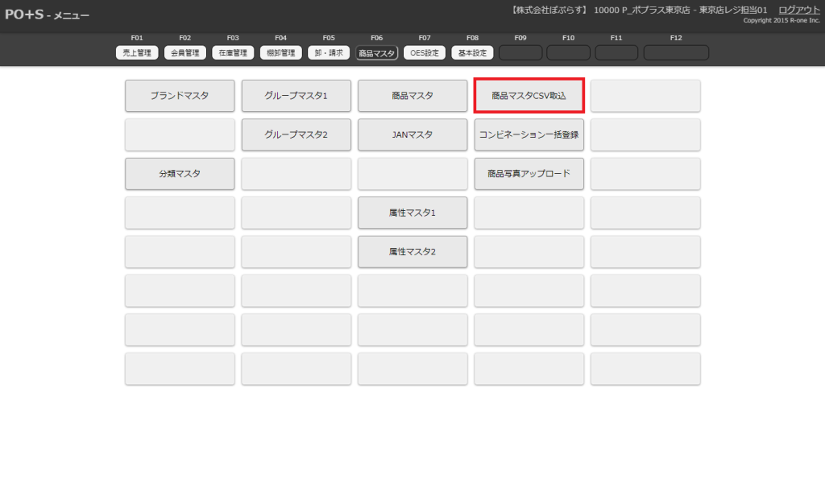Click the ログアウト link
825x504 pixels.
(798, 10)
